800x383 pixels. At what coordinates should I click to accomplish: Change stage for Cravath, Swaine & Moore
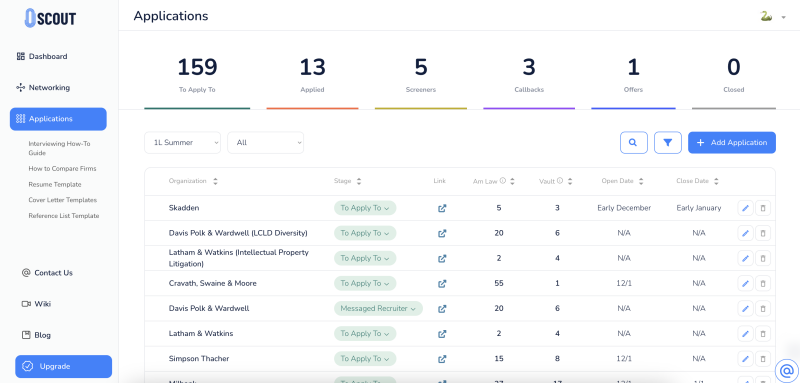tap(365, 283)
